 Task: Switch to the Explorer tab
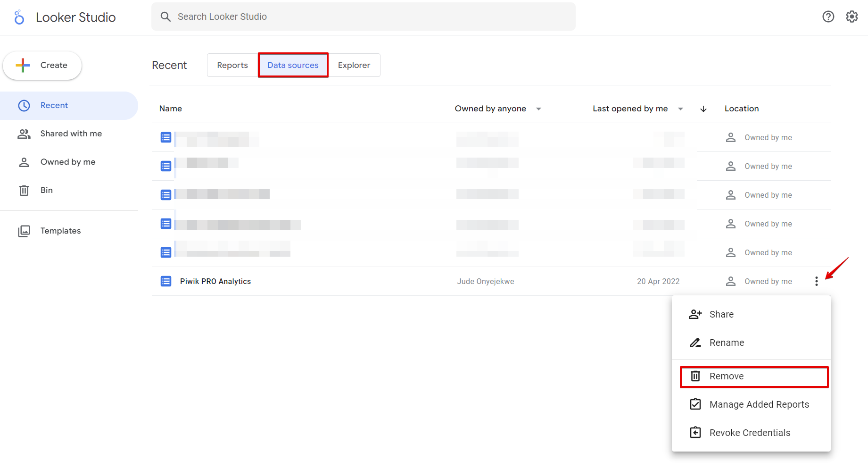[x=354, y=65]
